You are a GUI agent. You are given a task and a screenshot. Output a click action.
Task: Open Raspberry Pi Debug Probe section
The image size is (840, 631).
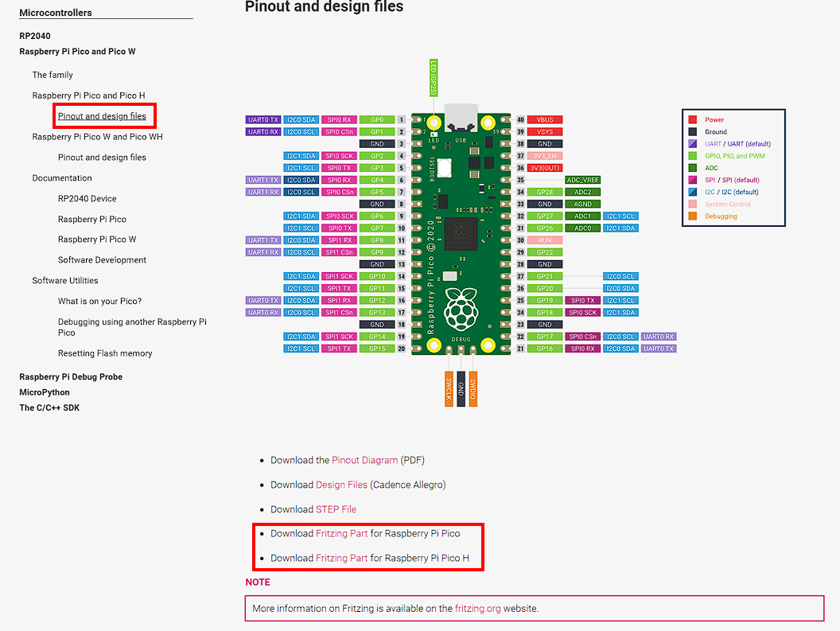click(x=71, y=376)
